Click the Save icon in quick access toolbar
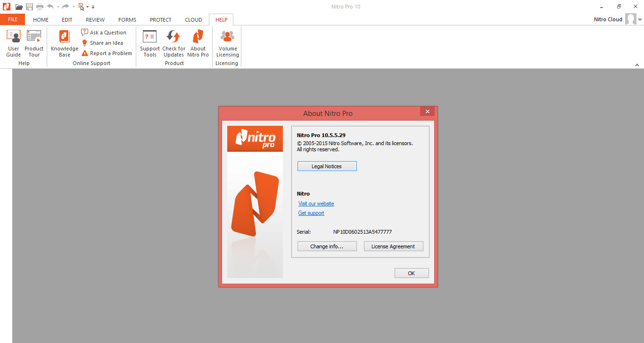Viewport: 644px width, 343px height. (29, 7)
